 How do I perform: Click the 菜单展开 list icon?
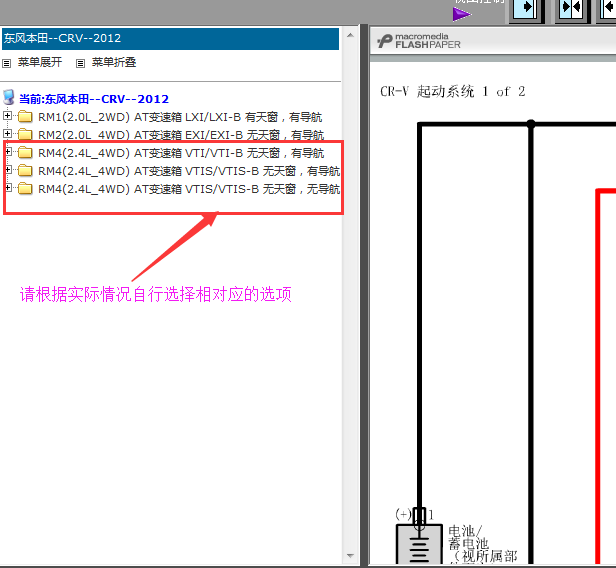[6, 63]
